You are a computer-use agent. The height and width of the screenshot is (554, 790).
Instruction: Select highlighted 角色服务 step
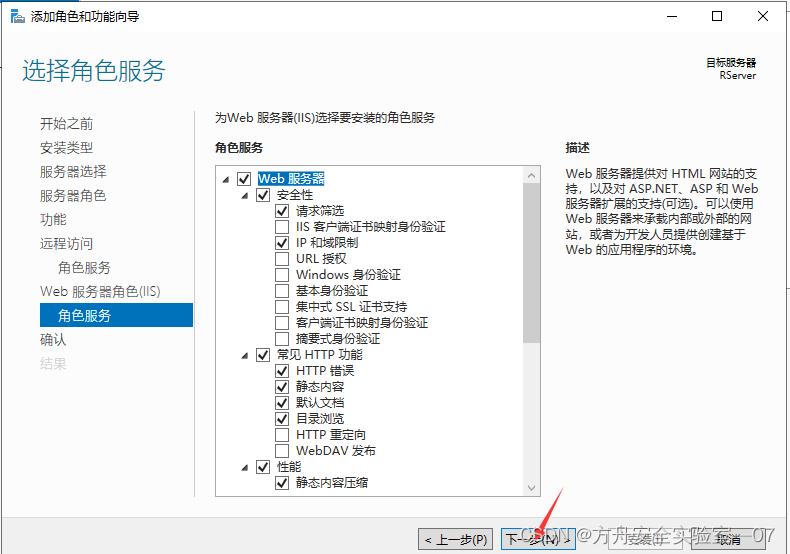(x=116, y=315)
